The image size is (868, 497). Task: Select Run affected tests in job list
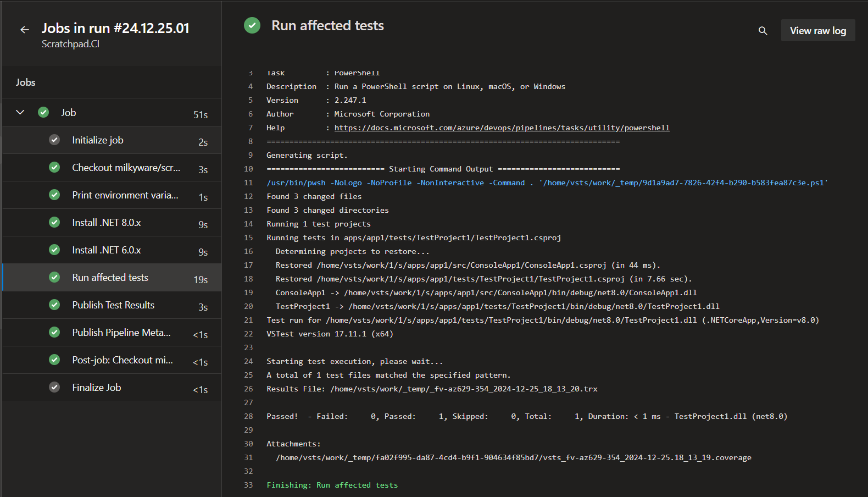click(x=112, y=278)
